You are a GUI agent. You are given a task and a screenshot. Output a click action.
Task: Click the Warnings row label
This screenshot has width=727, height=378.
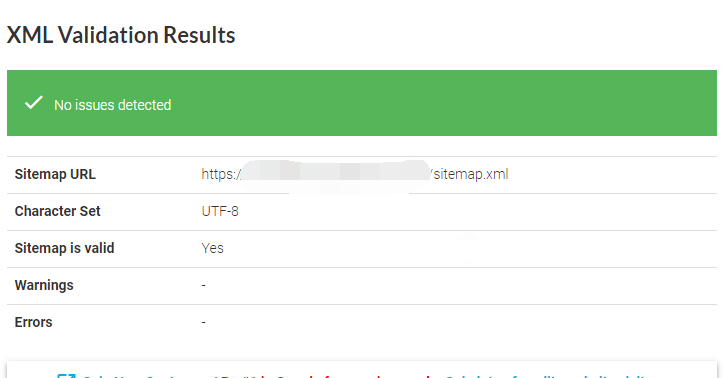[x=44, y=285]
